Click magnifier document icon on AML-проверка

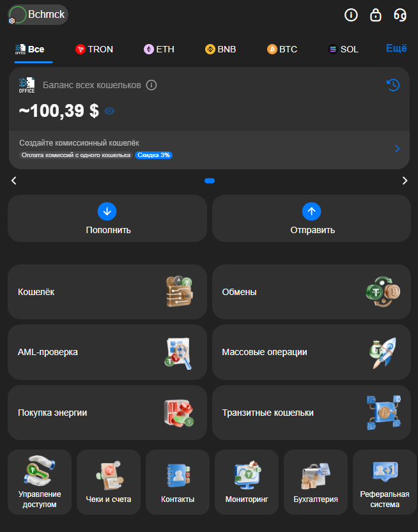pyautogui.click(x=178, y=353)
